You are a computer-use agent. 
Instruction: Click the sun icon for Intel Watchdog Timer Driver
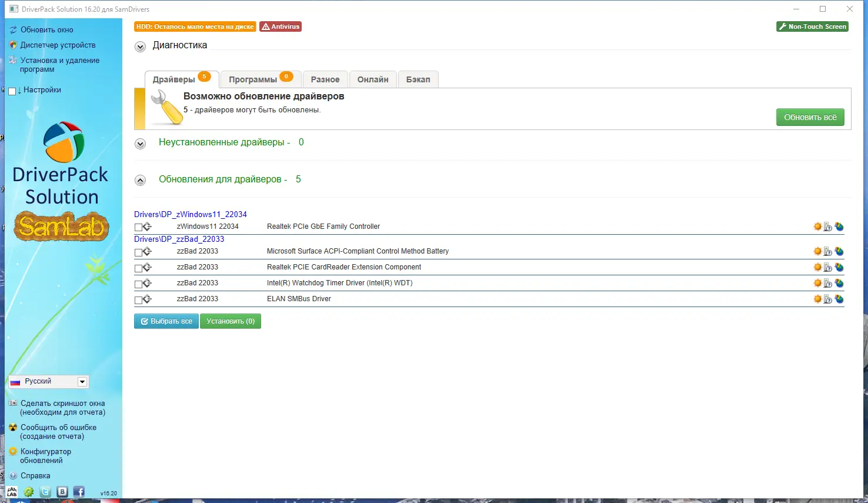point(817,283)
